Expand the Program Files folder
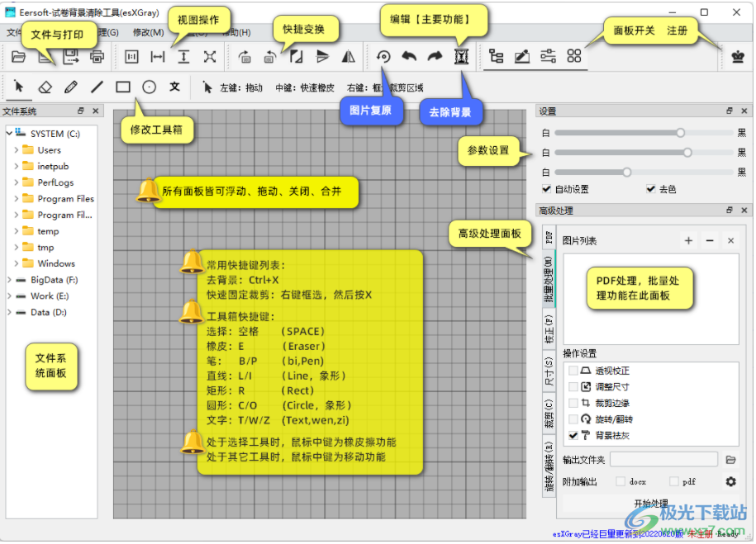This screenshot has height=544, width=756. tap(16, 198)
